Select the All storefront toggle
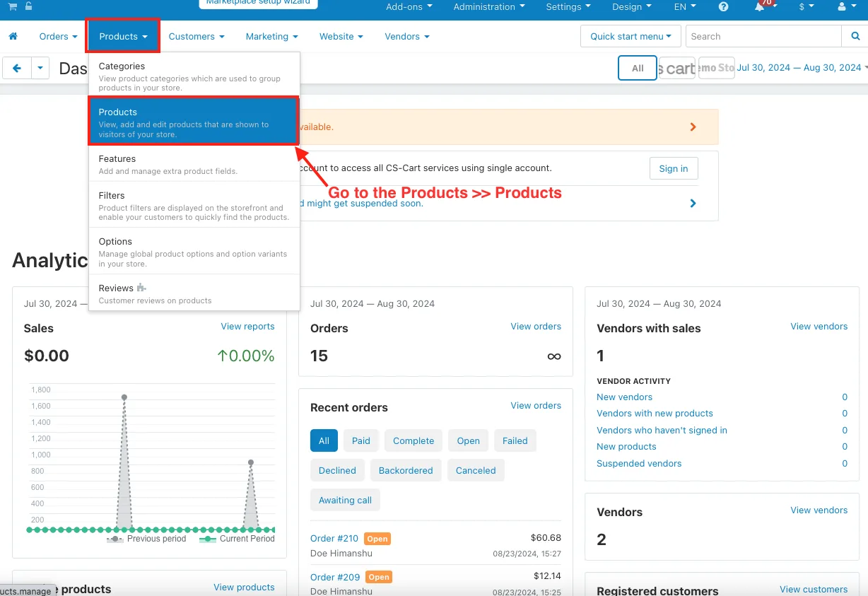The width and height of the screenshot is (868, 596). coord(638,69)
